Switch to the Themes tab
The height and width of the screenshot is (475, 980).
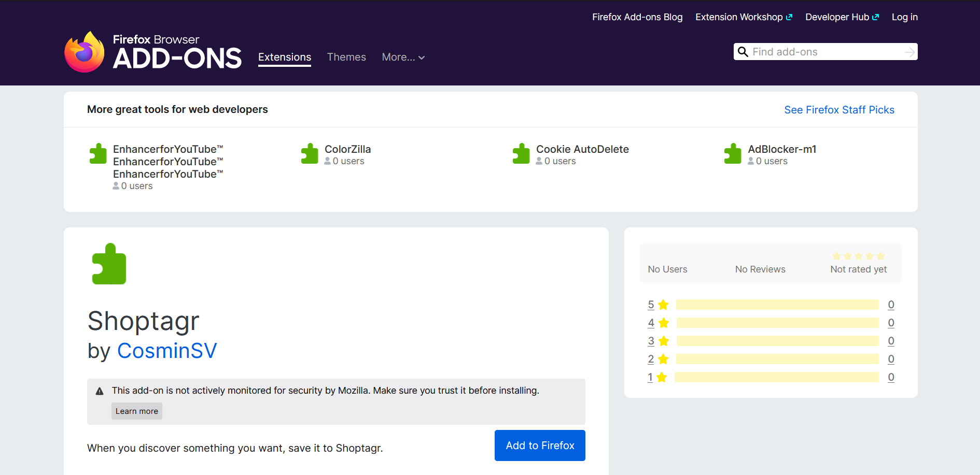coord(346,57)
